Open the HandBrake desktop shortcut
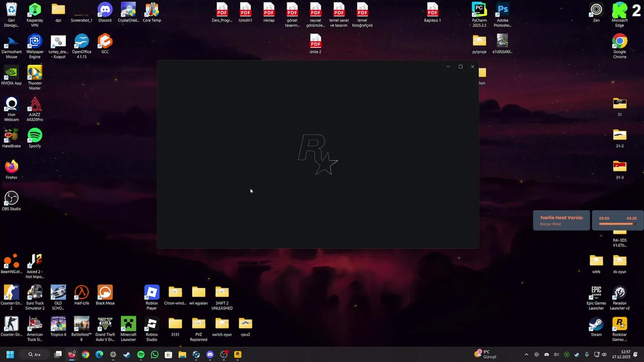 coord(11,138)
